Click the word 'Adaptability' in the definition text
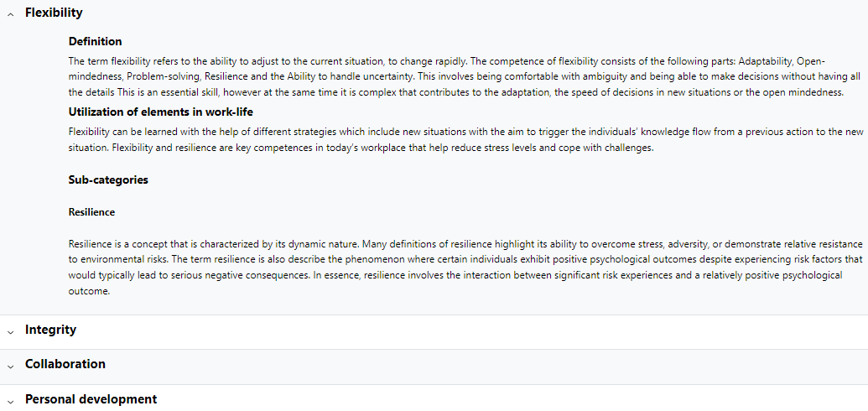868x411 pixels. click(x=766, y=61)
